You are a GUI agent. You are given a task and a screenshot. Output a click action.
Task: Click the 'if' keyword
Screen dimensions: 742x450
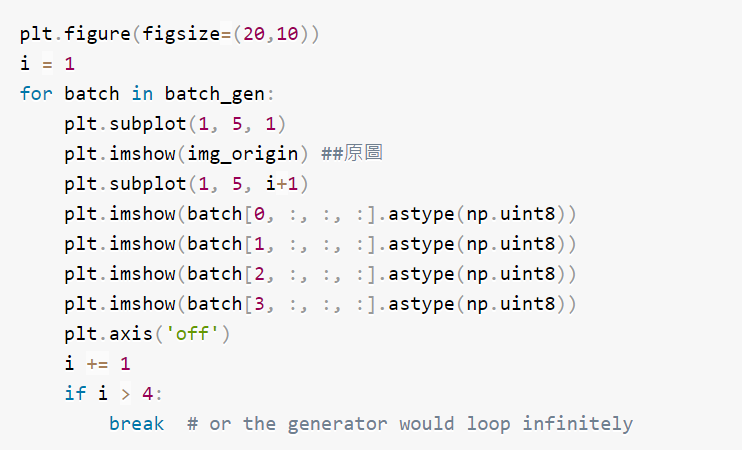click(x=75, y=394)
